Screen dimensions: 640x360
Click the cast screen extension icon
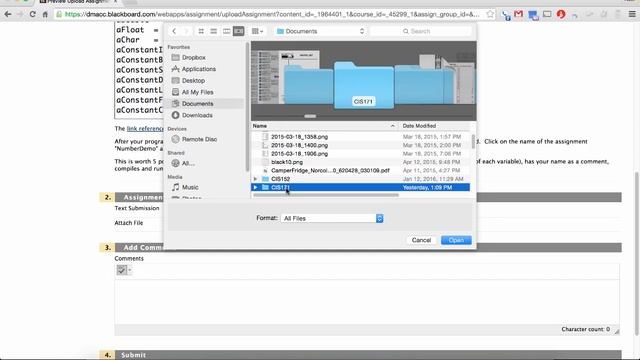point(547,14)
